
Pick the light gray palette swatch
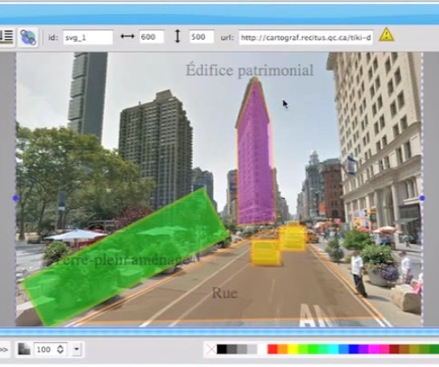point(252,349)
